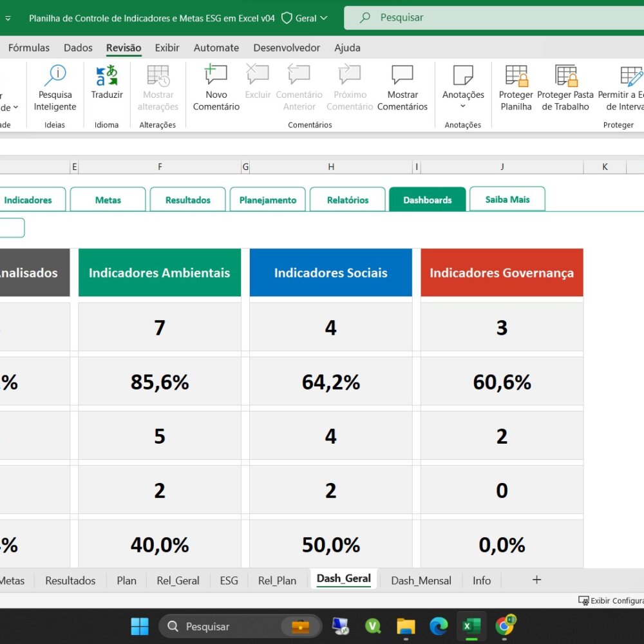Open the Exibir ribbon tab
The width and height of the screenshot is (644, 644).
[x=167, y=48]
